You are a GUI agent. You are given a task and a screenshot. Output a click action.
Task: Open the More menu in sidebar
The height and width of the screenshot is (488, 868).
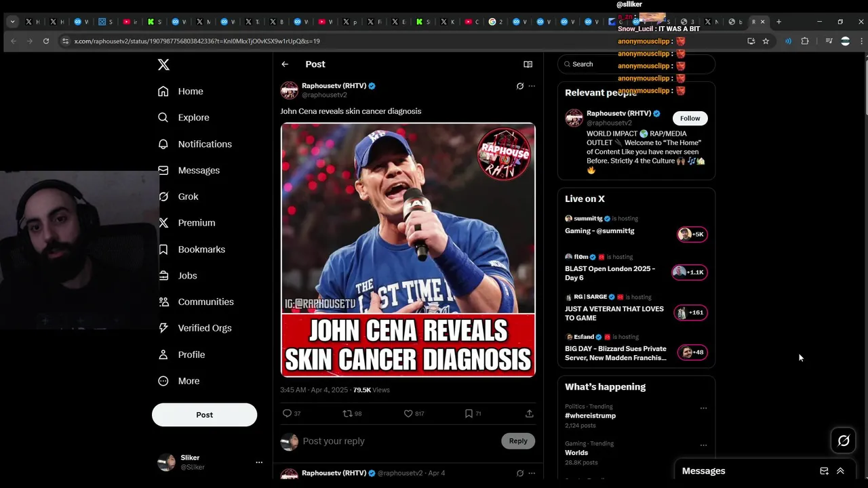(x=178, y=381)
